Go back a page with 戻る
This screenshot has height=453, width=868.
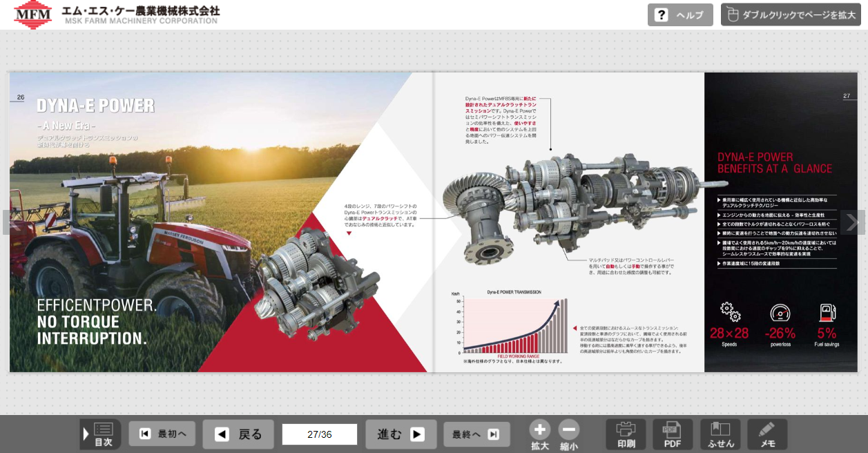pyautogui.click(x=238, y=434)
